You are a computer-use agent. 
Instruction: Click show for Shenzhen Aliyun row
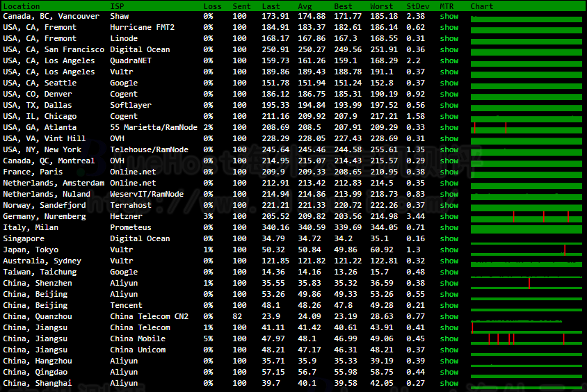(x=449, y=283)
